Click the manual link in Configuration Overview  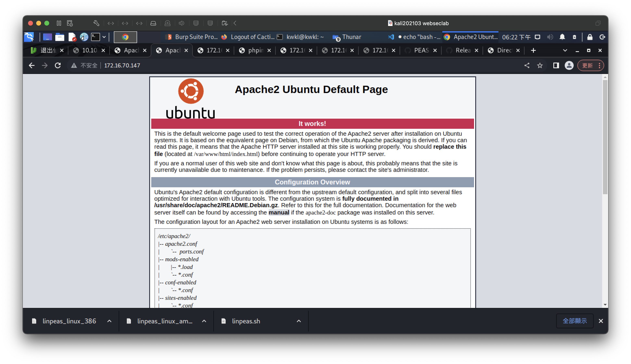(x=279, y=212)
